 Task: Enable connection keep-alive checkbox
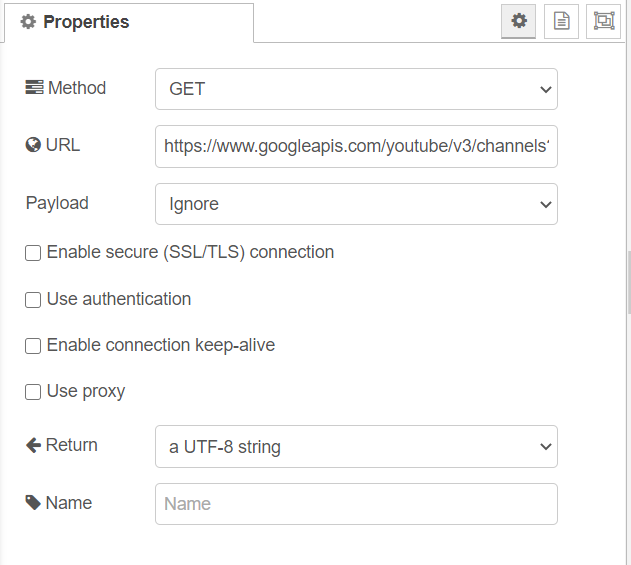[33, 346]
